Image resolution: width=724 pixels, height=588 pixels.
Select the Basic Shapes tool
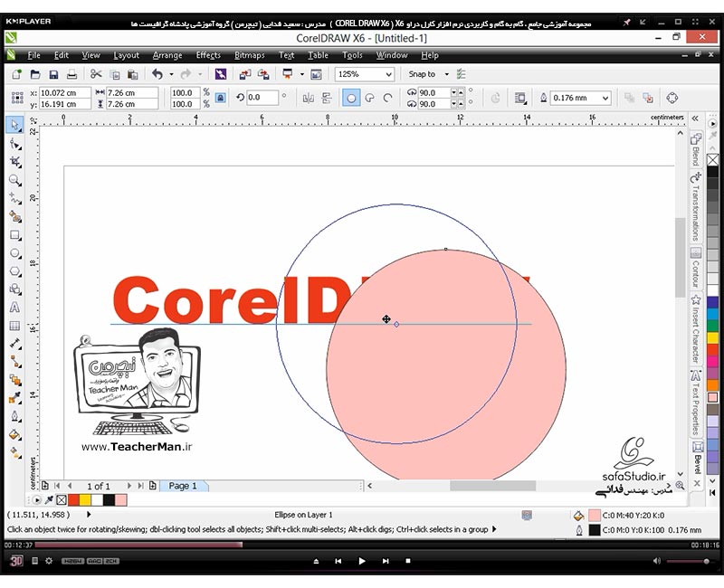[15, 289]
